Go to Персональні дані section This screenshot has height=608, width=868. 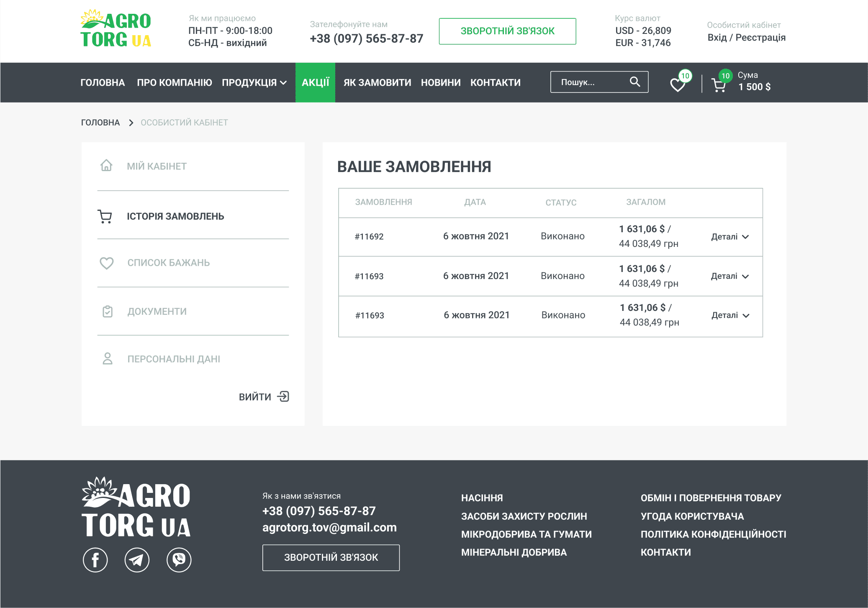point(173,359)
